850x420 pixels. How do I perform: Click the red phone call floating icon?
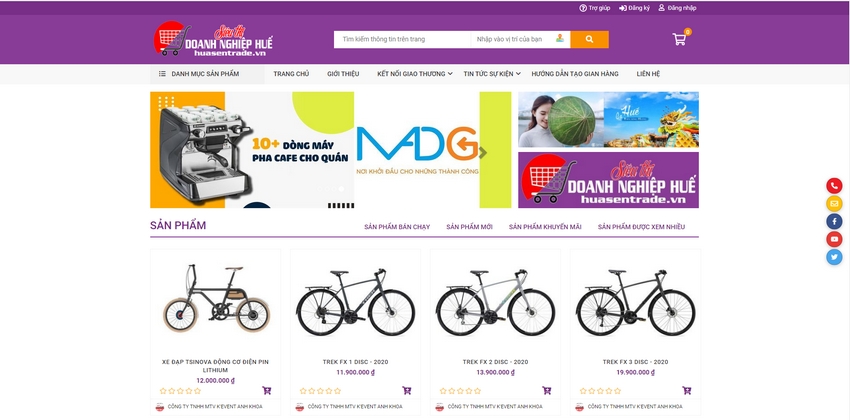pos(834,186)
